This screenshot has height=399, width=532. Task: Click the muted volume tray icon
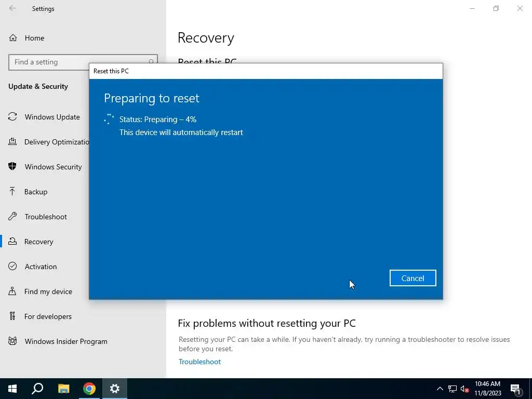point(464,389)
